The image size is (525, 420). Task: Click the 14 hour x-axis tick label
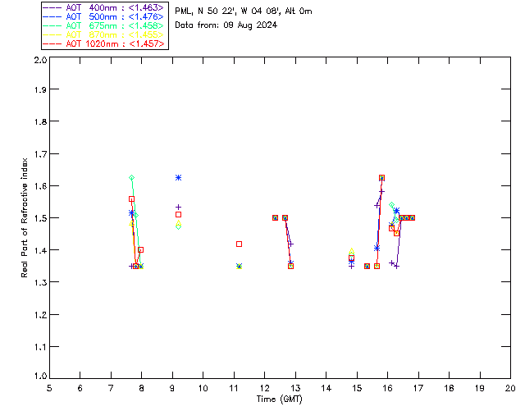coord(326,388)
